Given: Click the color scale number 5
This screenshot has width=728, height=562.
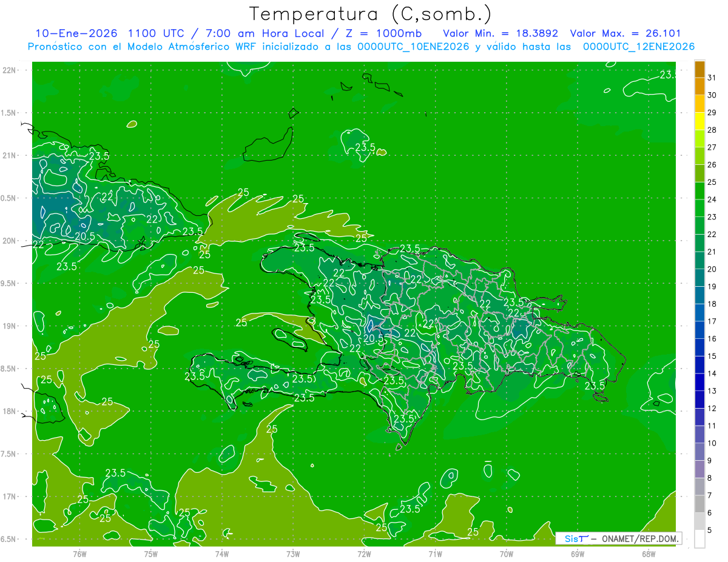Looking at the screenshot, I should pyautogui.click(x=710, y=530).
